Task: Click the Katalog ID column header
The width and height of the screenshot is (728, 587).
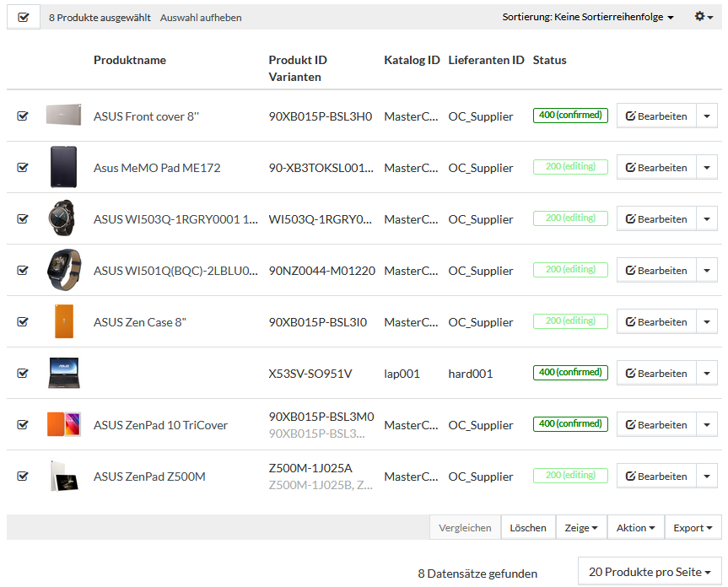Action: coord(412,61)
